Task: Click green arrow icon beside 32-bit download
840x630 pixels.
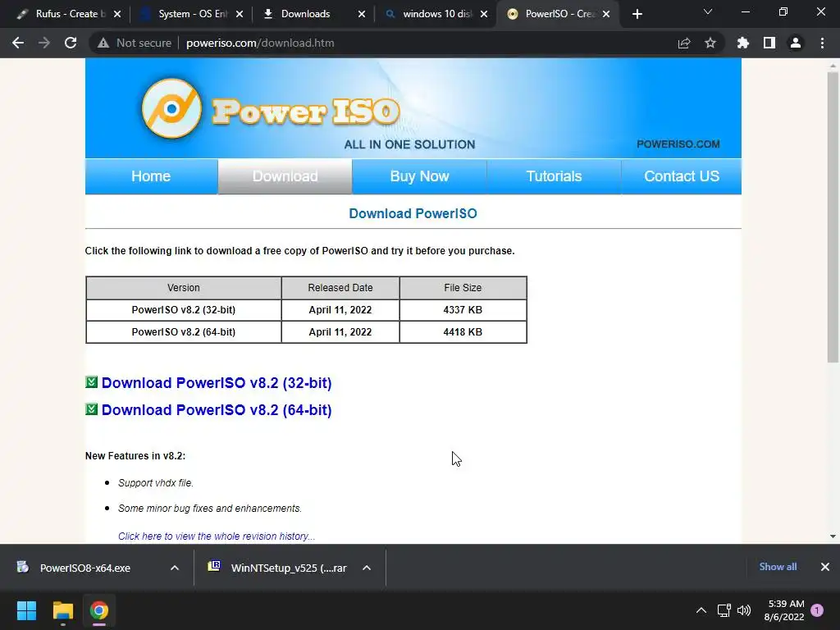Action: tap(92, 382)
